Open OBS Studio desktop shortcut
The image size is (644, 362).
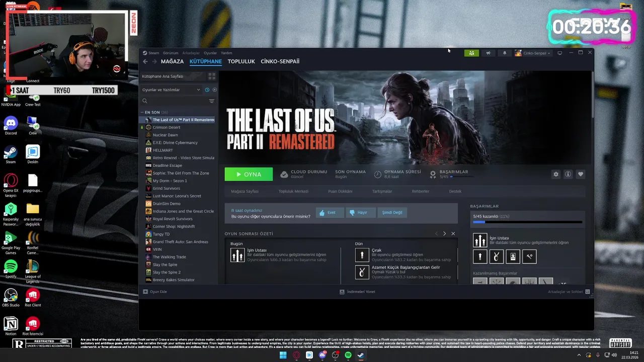pyautogui.click(x=11, y=297)
